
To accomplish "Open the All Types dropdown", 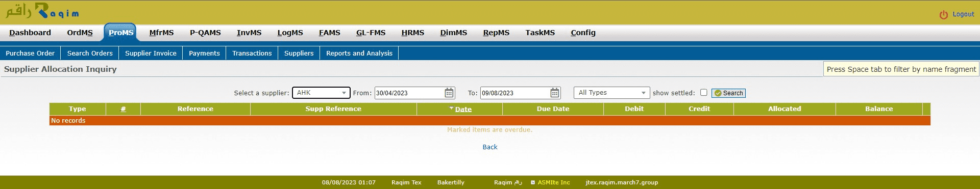I will pyautogui.click(x=611, y=93).
